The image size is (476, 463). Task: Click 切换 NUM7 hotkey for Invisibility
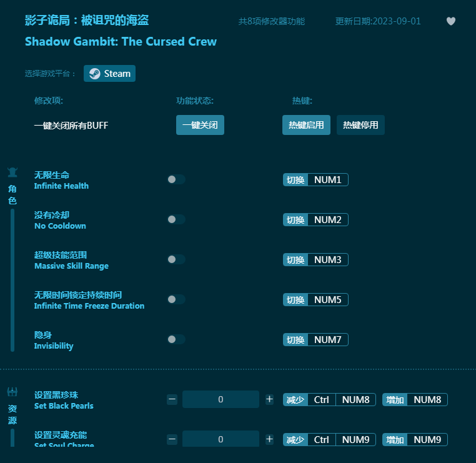(315, 340)
